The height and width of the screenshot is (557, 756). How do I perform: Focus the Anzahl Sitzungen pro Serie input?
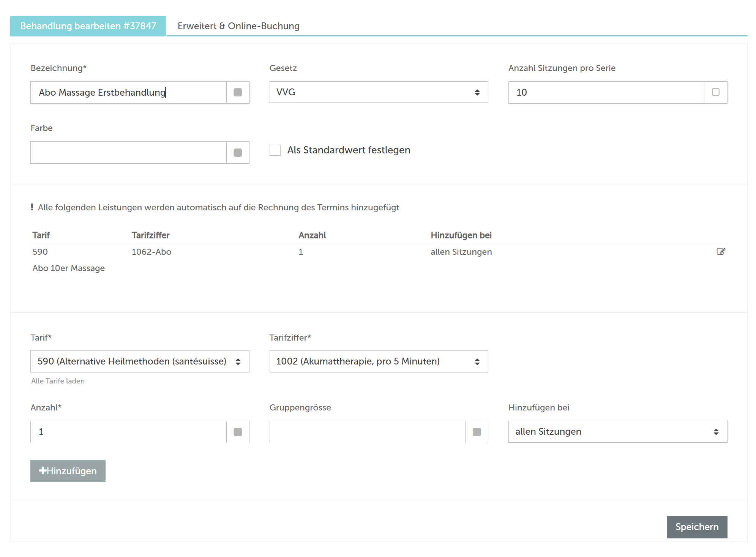click(x=606, y=92)
